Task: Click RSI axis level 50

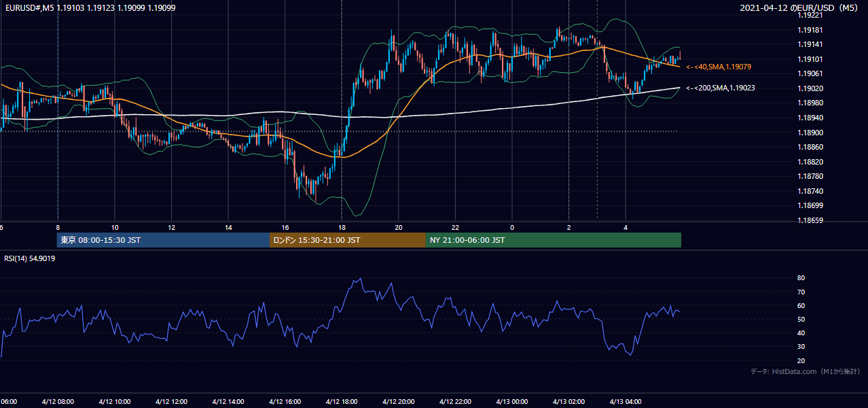Action: coord(801,319)
